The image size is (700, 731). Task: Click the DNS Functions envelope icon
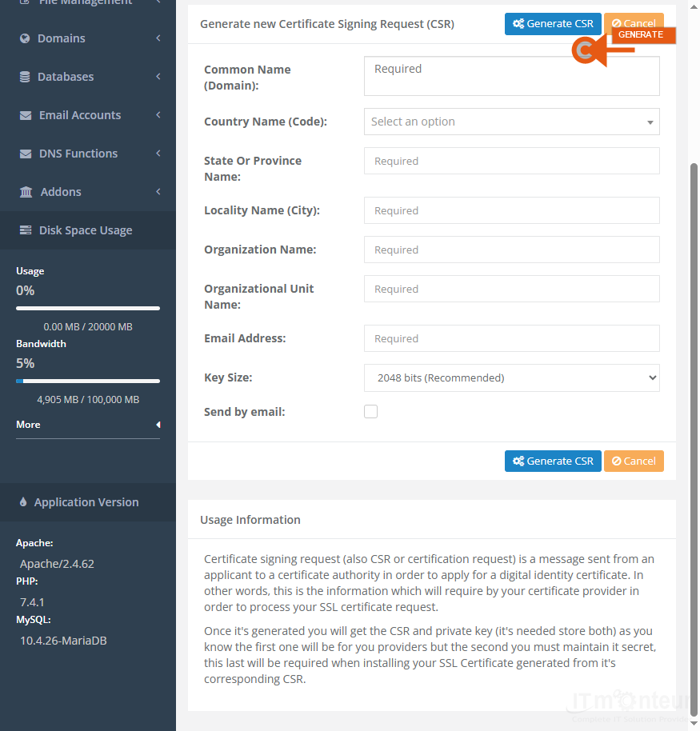26,154
